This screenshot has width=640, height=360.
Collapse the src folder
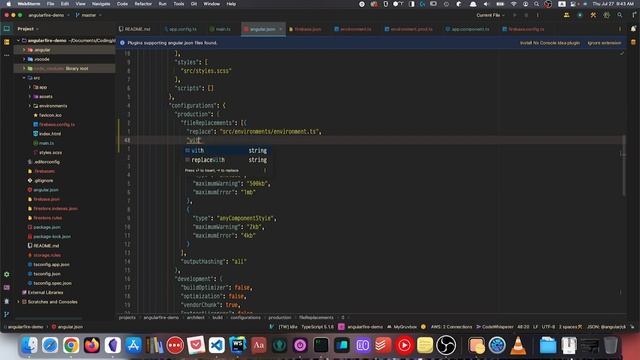pyautogui.click(x=24, y=78)
